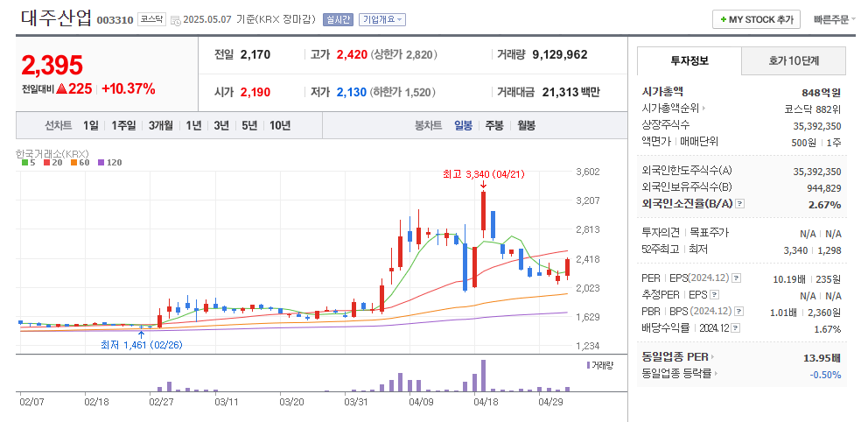
Task: Select the 일봉 candlestick chart
Action: pyautogui.click(x=464, y=126)
